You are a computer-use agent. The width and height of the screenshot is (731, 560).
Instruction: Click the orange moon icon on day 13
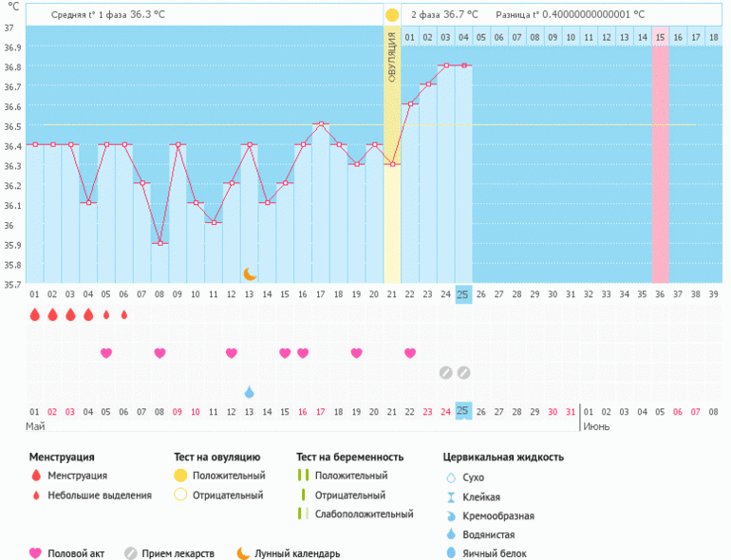click(x=250, y=273)
